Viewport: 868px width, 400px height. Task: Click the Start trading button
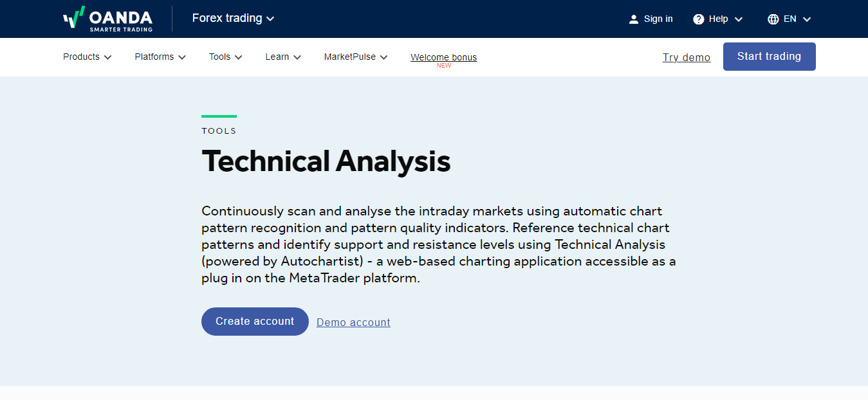tap(770, 57)
